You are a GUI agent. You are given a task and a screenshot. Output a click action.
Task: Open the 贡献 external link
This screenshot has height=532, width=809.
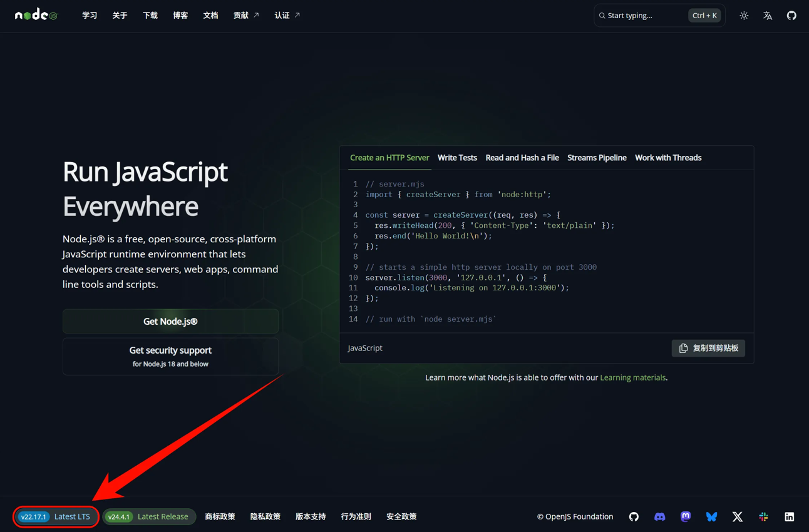pyautogui.click(x=246, y=16)
